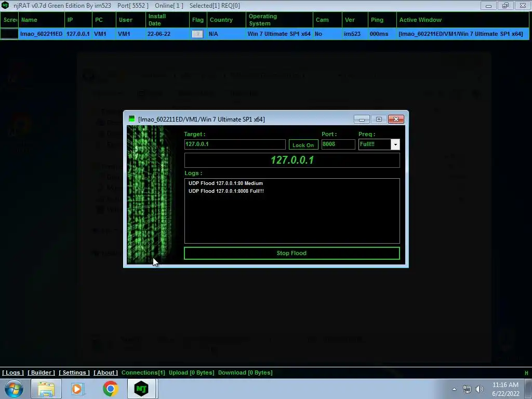Click the PC column header

point(104,20)
